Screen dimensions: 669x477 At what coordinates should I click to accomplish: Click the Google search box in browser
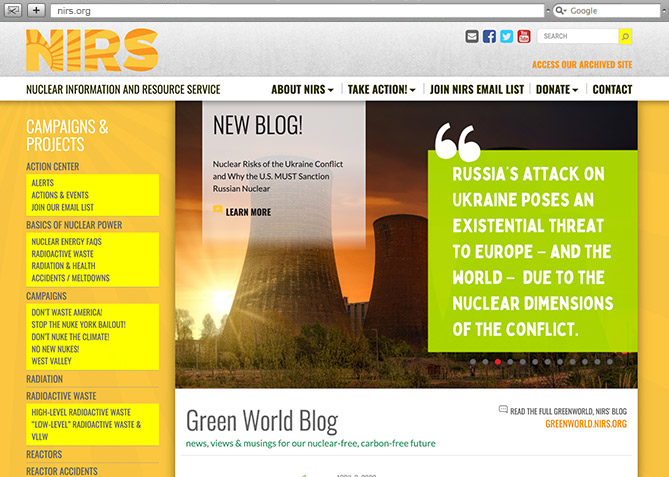(x=606, y=11)
